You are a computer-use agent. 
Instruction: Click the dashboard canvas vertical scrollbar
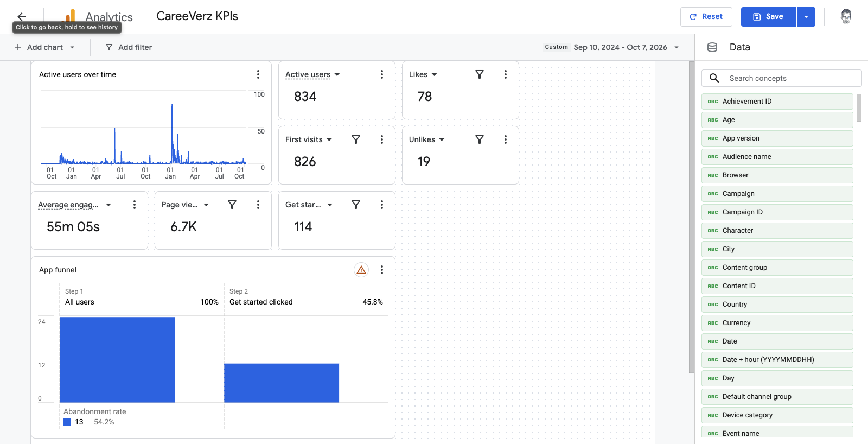point(691,217)
